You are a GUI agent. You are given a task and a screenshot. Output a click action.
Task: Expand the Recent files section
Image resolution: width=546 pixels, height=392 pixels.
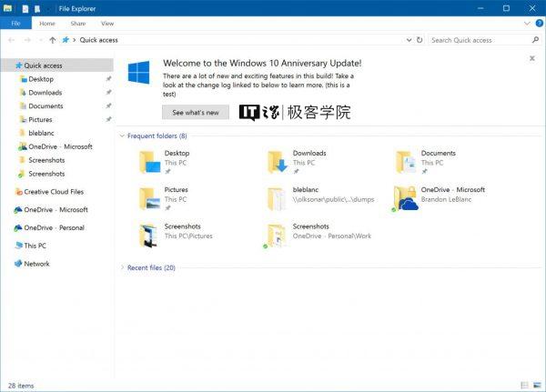pos(122,267)
